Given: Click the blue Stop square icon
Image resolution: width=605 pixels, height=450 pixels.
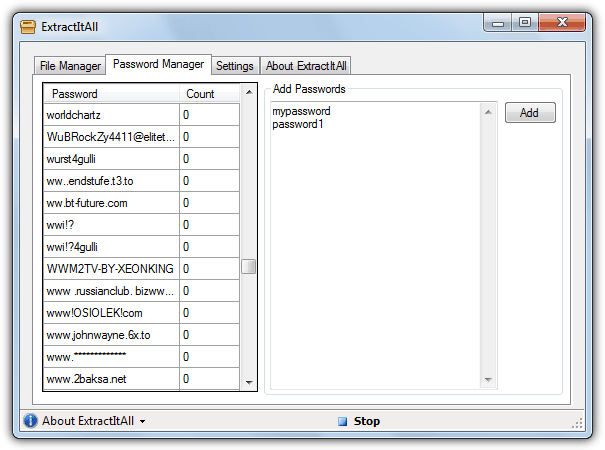Looking at the screenshot, I should tap(342, 421).
